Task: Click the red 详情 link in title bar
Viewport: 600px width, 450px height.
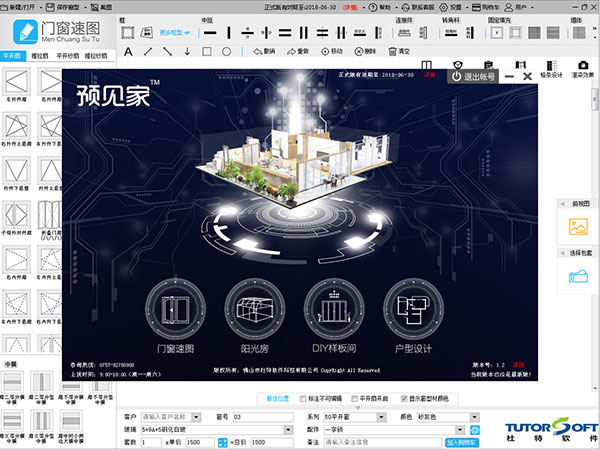Action: click(x=350, y=7)
